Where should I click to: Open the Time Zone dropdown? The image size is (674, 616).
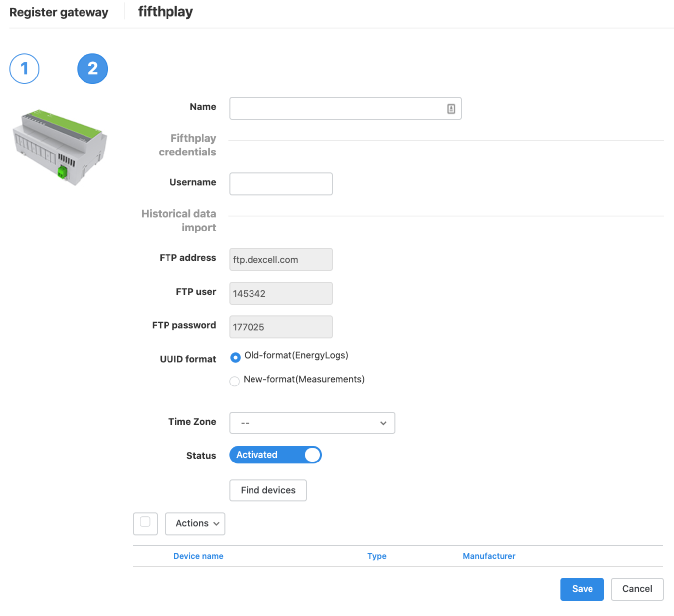click(312, 423)
